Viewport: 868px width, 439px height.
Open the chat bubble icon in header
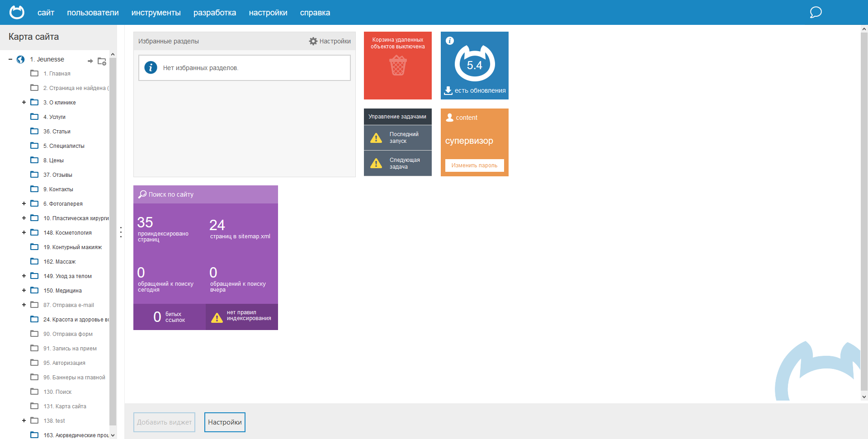coord(816,12)
